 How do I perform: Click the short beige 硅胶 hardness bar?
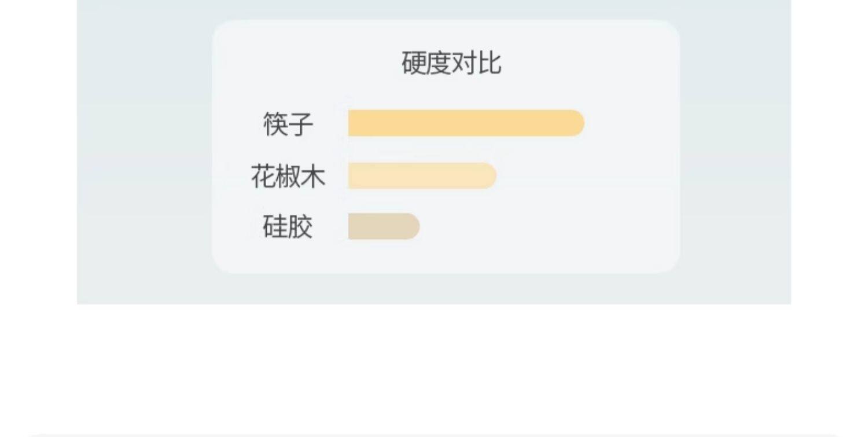382,226
